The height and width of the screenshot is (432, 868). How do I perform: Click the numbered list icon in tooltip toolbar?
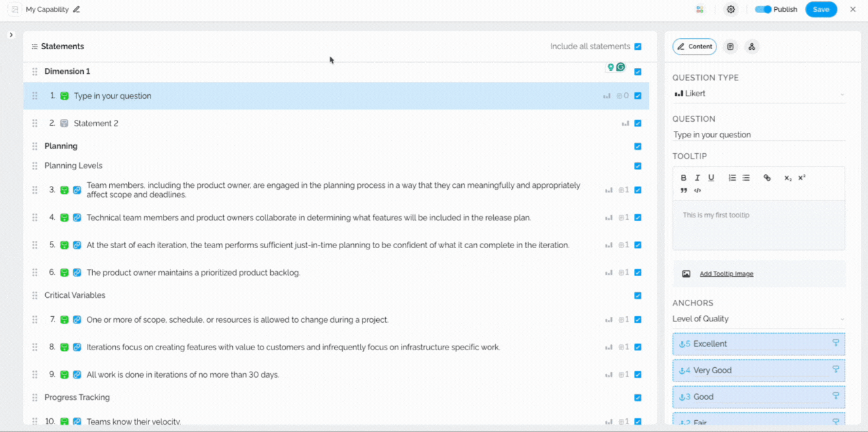732,178
